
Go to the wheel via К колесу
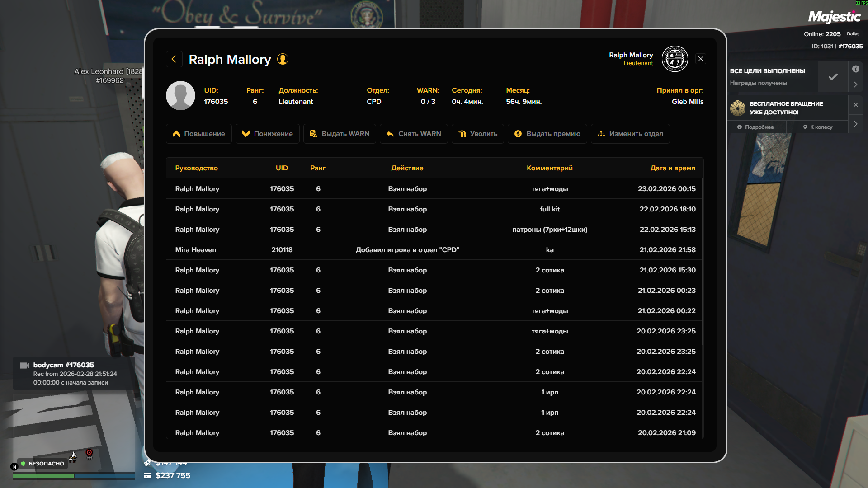(818, 127)
